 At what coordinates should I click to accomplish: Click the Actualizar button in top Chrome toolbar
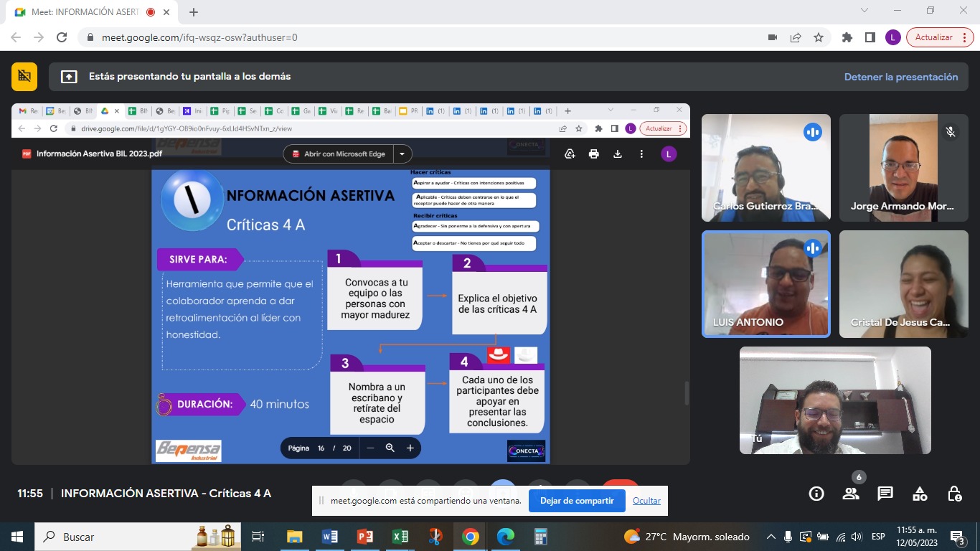940,37
